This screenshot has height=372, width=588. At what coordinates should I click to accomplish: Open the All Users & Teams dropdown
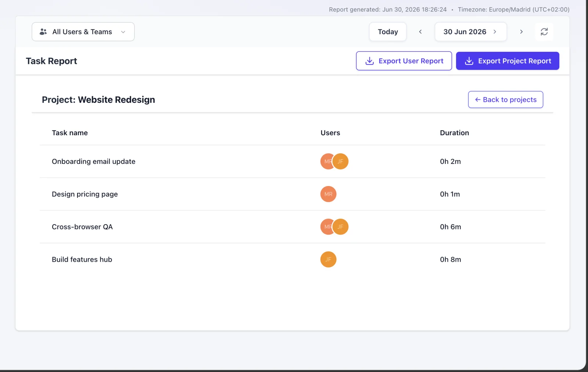(83, 32)
